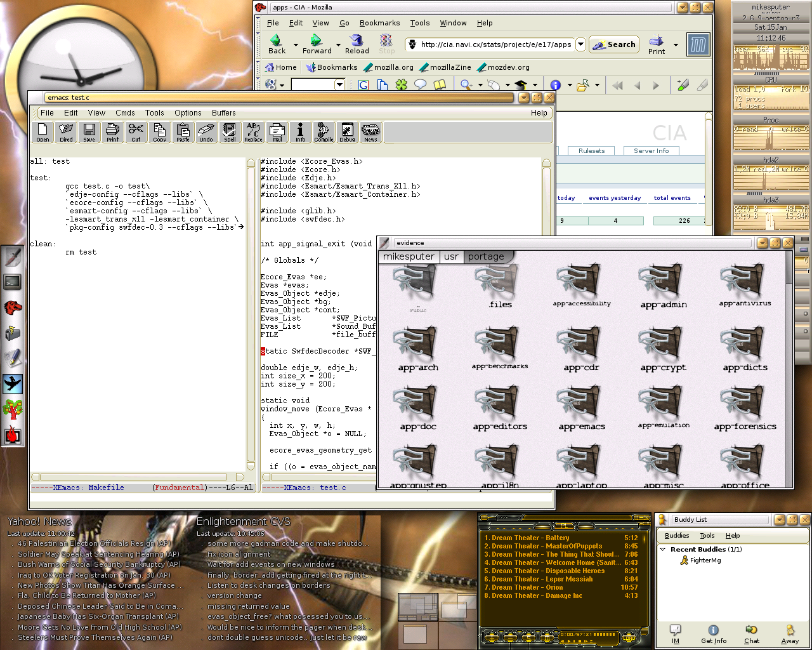This screenshot has height=650, width=812.
Task: Click the Chat button in Buddy List
Action: tap(752, 634)
